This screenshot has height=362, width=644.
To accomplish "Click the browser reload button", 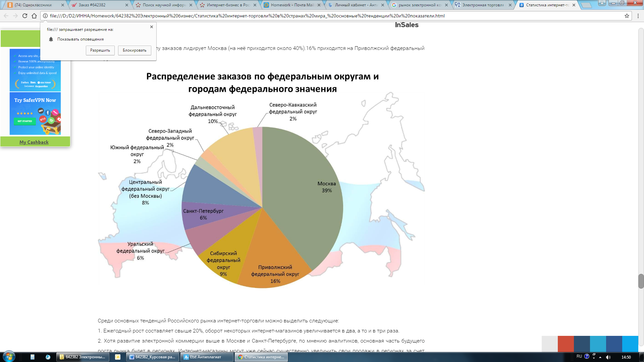I will [25, 16].
